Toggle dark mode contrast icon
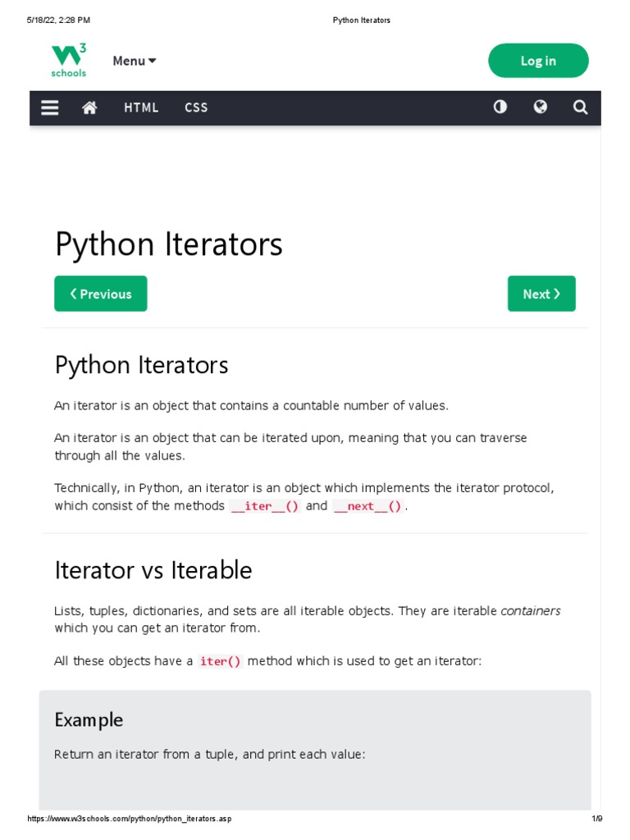Screen dimensions: 630x840 coord(500,107)
